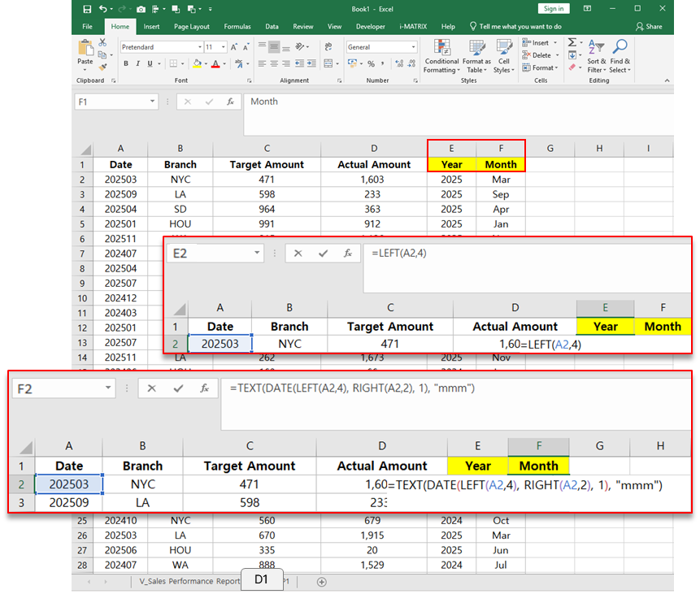This screenshot has width=700, height=594.
Task: Open the Page Layout ribbon tab
Action: [x=192, y=26]
